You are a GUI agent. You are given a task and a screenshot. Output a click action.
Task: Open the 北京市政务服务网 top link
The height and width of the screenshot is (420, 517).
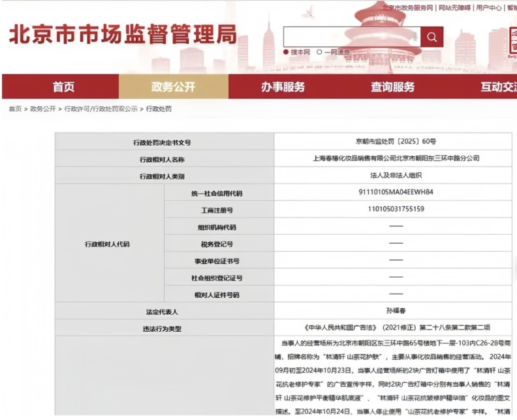click(x=408, y=8)
